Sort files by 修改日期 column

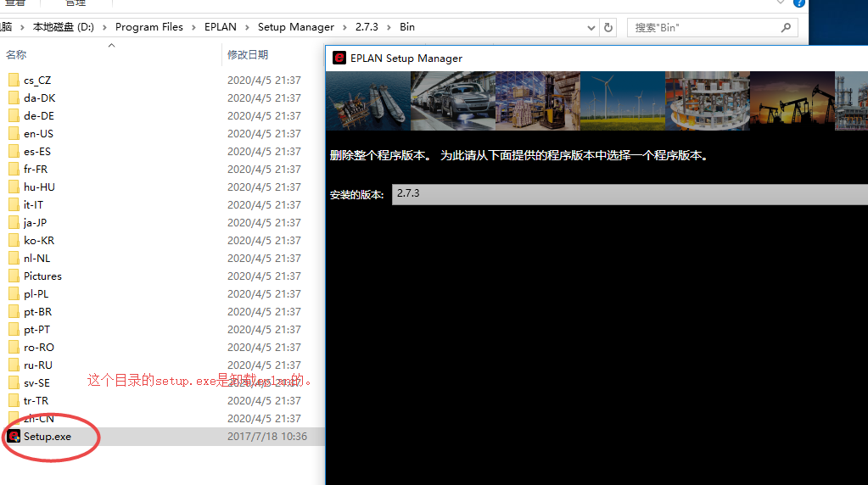(248, 55)
